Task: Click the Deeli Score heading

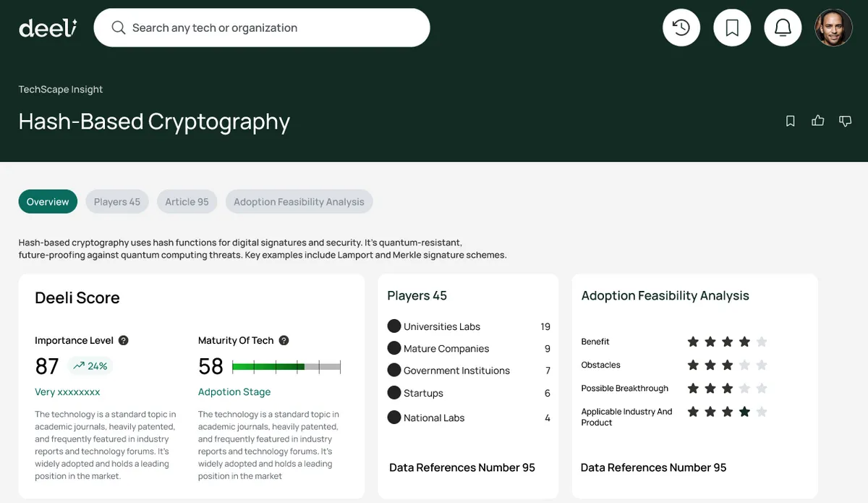Action: coord(77,297)
